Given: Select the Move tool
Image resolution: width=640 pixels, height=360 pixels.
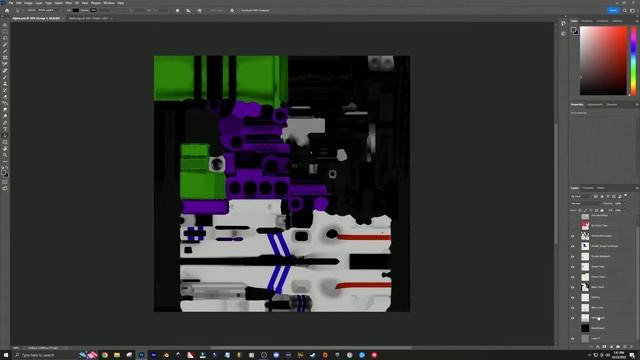Looking at the screenshot, I should pos(5,25).
